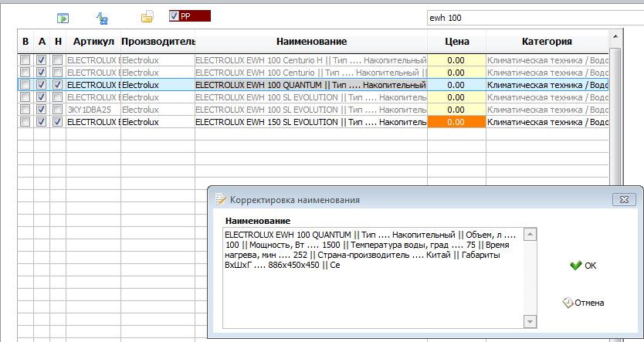Click the 0.00 price in 3KY1DBA25 row
The image size is (644, 342).
[x=456, y=110]
